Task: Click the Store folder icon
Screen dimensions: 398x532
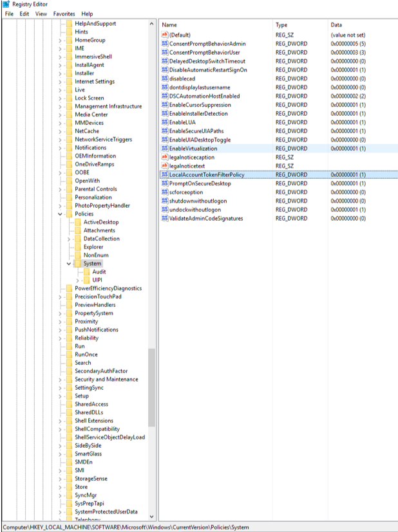Action: (x=70, y=487)
